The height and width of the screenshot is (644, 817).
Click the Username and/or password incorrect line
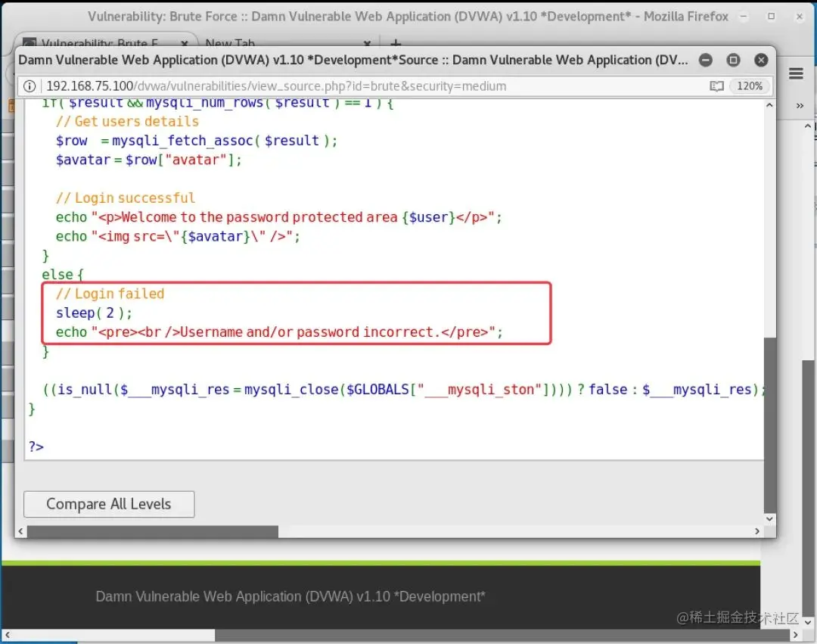[279, 332]
